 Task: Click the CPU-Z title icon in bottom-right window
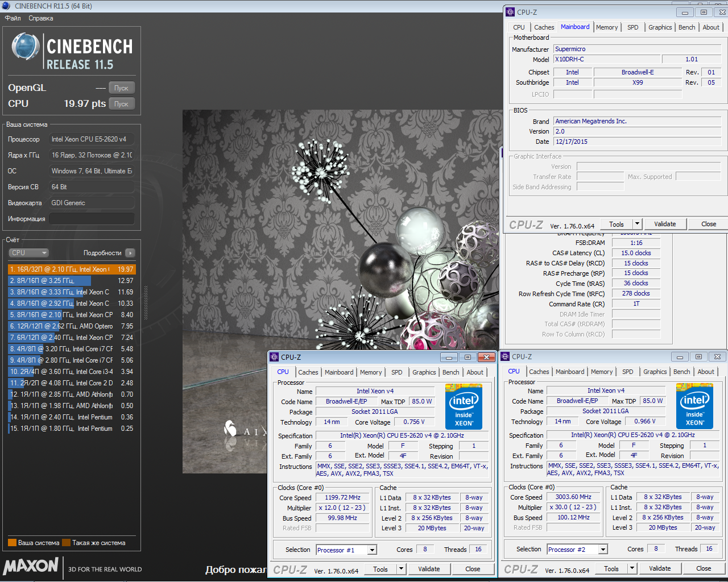[505, 356]
